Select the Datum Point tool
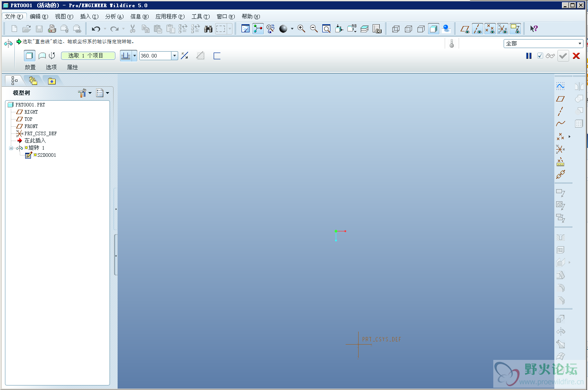 560,136
